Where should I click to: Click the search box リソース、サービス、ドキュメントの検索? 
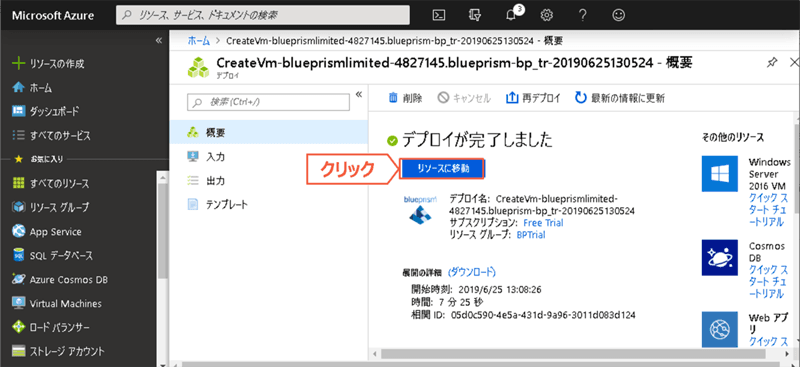[x=263, y=15]
